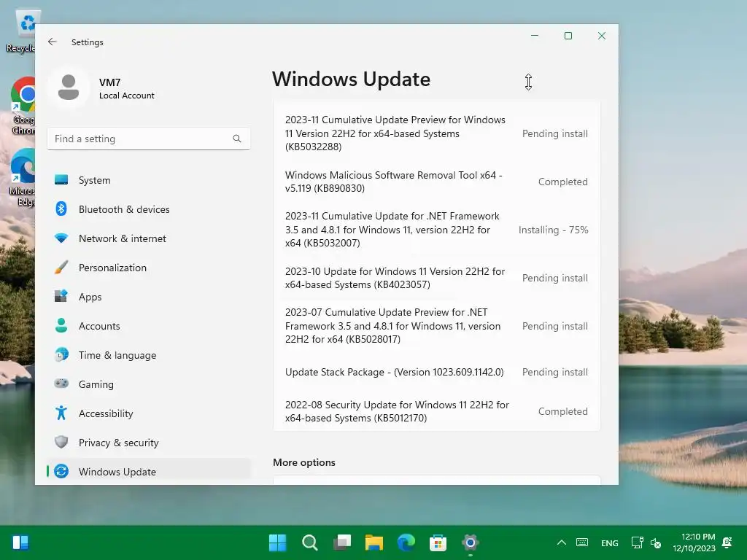
Task: Open the widgets button at taskbar left
Action: [20, 542]
